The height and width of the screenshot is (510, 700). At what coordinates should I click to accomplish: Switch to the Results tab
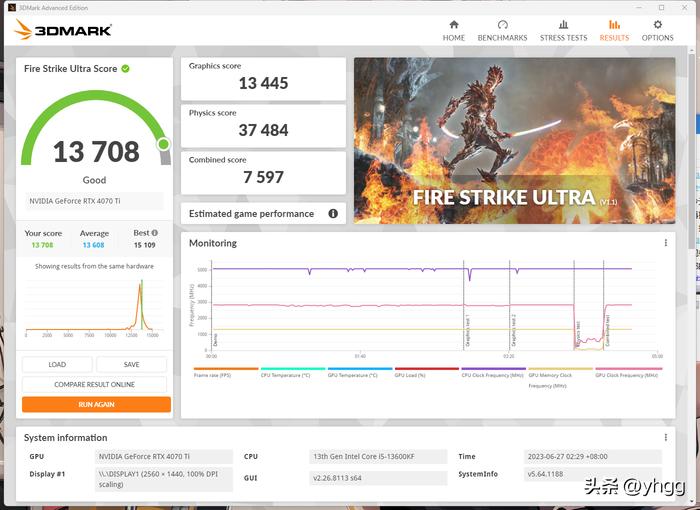(x=614, y=30)
